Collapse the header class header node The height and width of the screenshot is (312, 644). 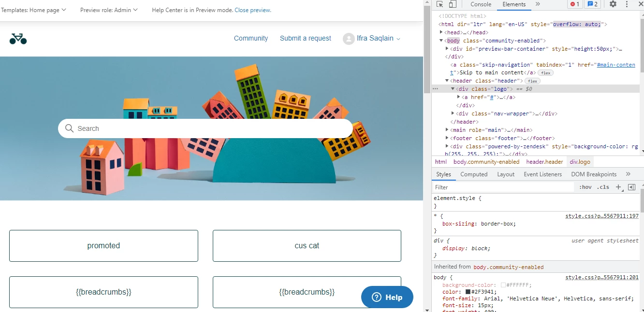coord(447,81)
